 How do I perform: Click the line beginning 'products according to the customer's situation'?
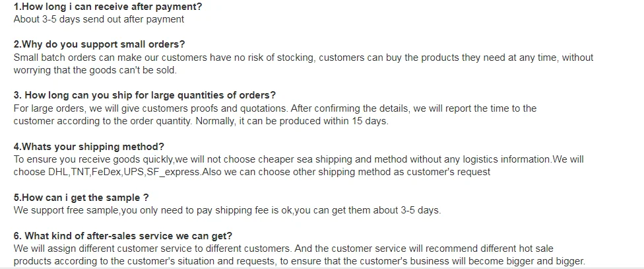pyautogui.click(x=299, y=262)
